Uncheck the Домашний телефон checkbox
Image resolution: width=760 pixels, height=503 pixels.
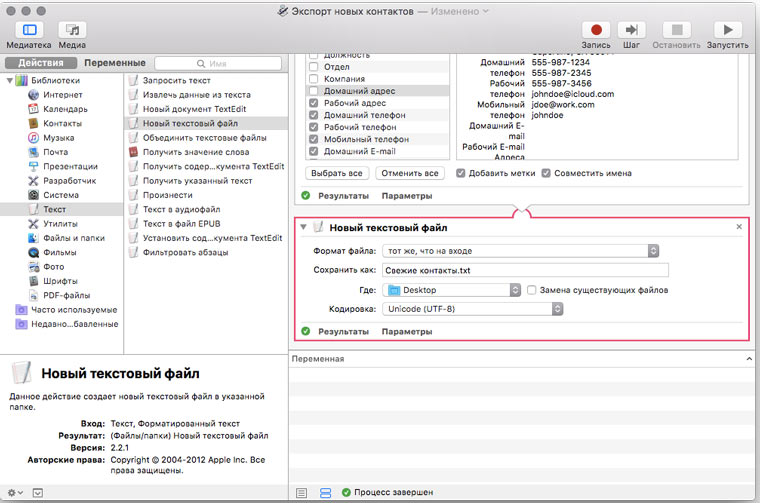314,115
